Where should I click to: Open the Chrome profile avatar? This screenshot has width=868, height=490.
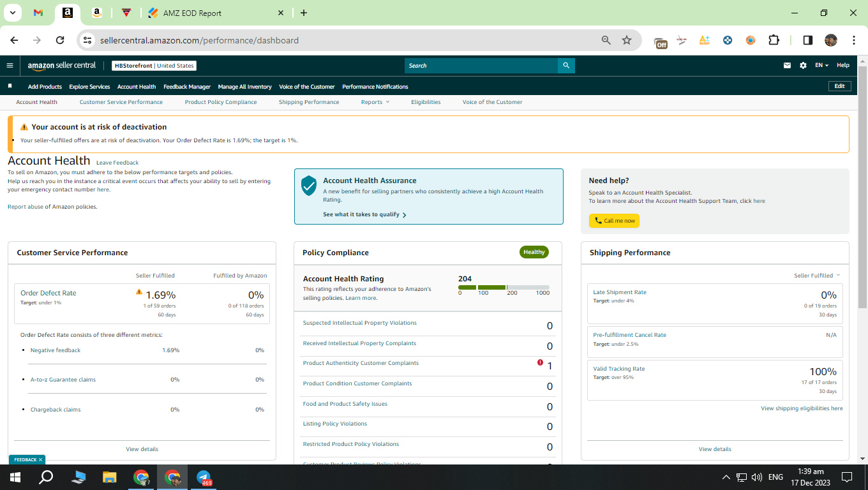(830, 40)
